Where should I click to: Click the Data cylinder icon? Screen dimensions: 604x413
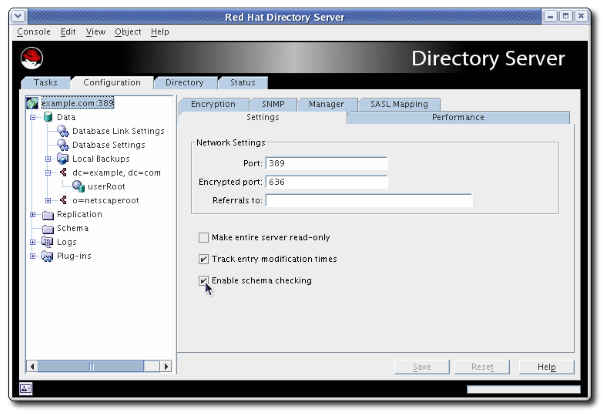[48, 117]
